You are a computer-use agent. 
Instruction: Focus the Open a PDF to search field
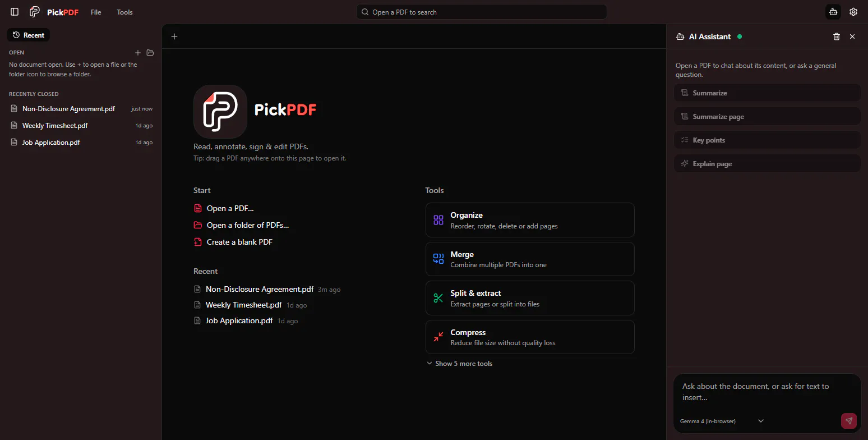[482, 12]
